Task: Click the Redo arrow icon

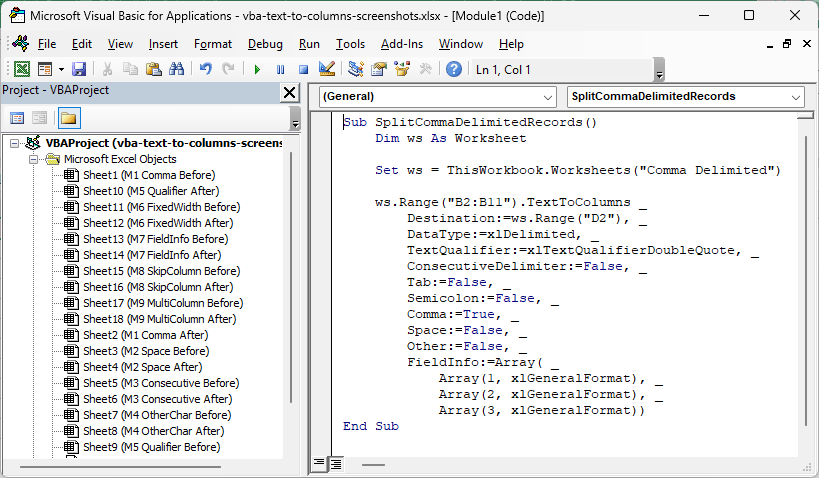Action: tap(228, 69)
